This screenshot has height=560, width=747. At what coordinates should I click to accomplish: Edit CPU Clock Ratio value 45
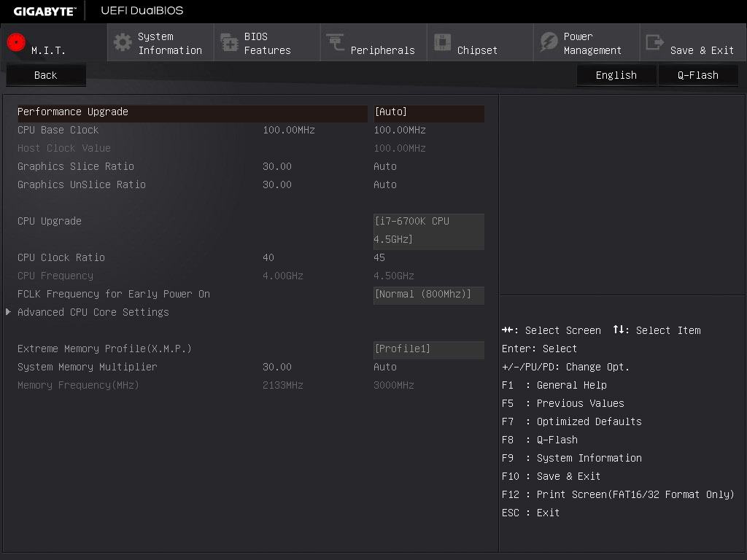[379, 257]
